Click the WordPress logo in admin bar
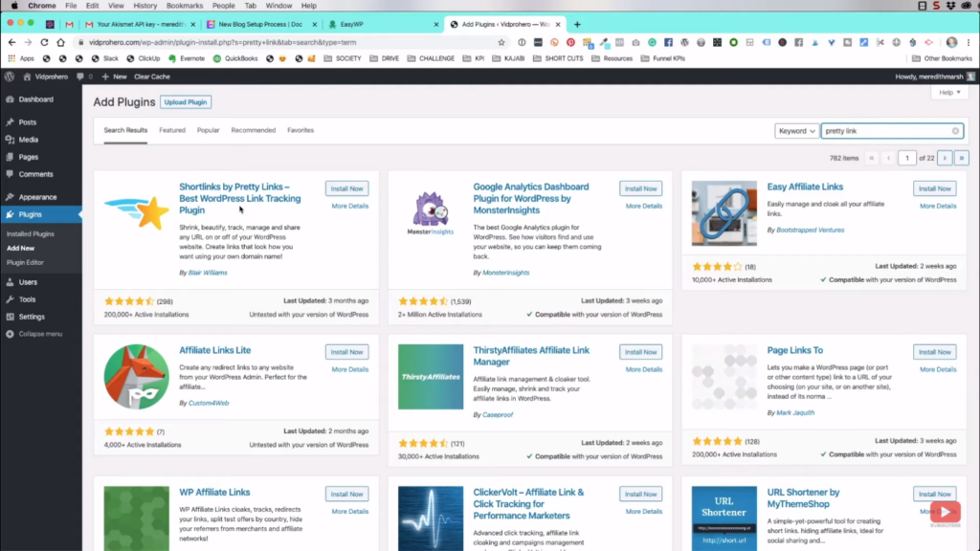Screen dimensions: 980x551 point(10,77)
